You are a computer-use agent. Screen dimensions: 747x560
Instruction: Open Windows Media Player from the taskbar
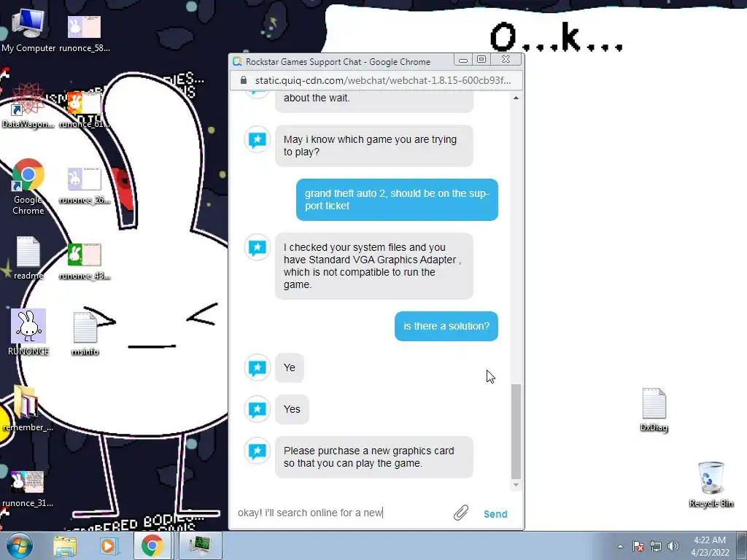click(x=108, y=545)
